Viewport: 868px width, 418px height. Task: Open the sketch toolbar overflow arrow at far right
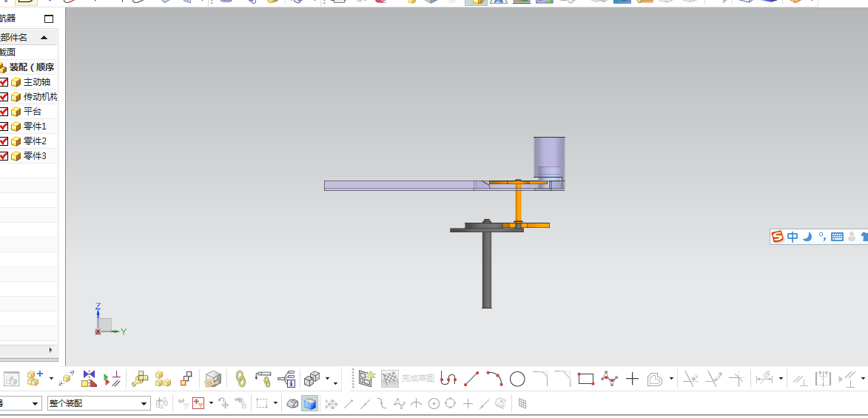point(863,380)
